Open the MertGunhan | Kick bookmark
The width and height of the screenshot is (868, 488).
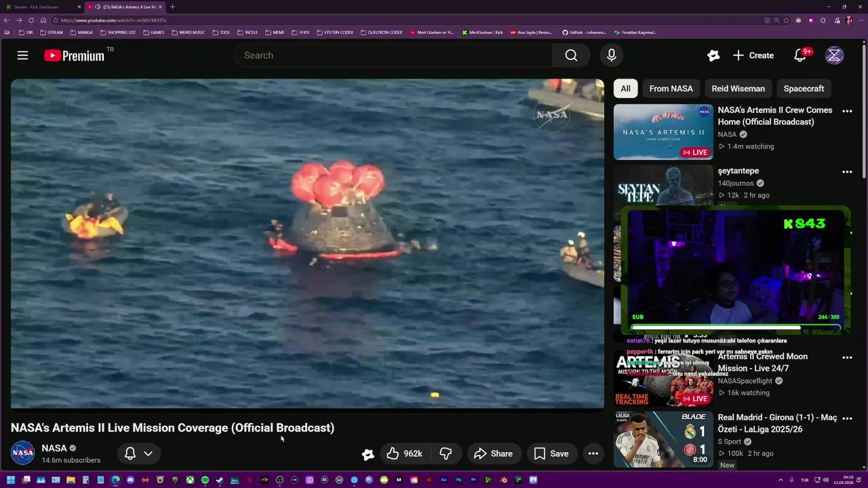[483, 32]
